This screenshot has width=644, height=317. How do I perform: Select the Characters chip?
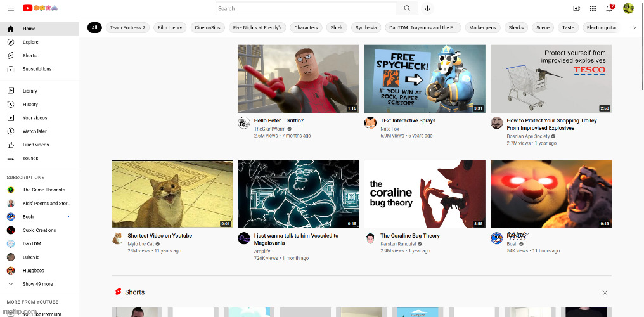(x=306, y=27)
